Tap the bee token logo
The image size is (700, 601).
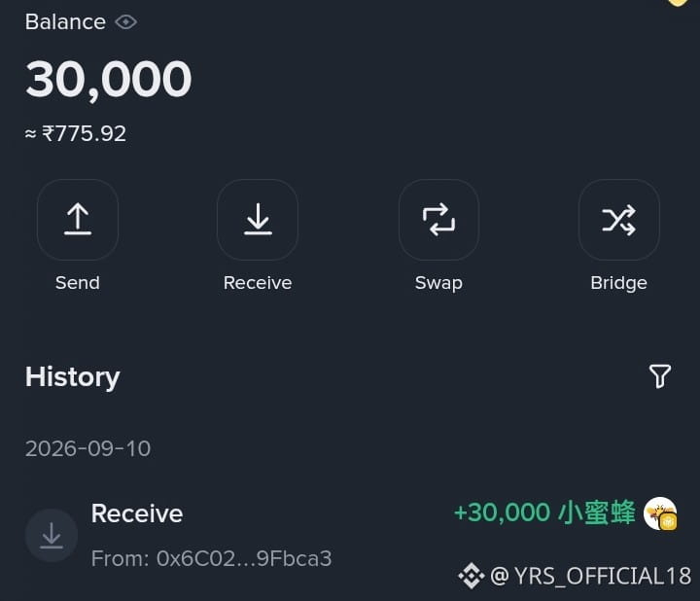[x=660, y=513]
